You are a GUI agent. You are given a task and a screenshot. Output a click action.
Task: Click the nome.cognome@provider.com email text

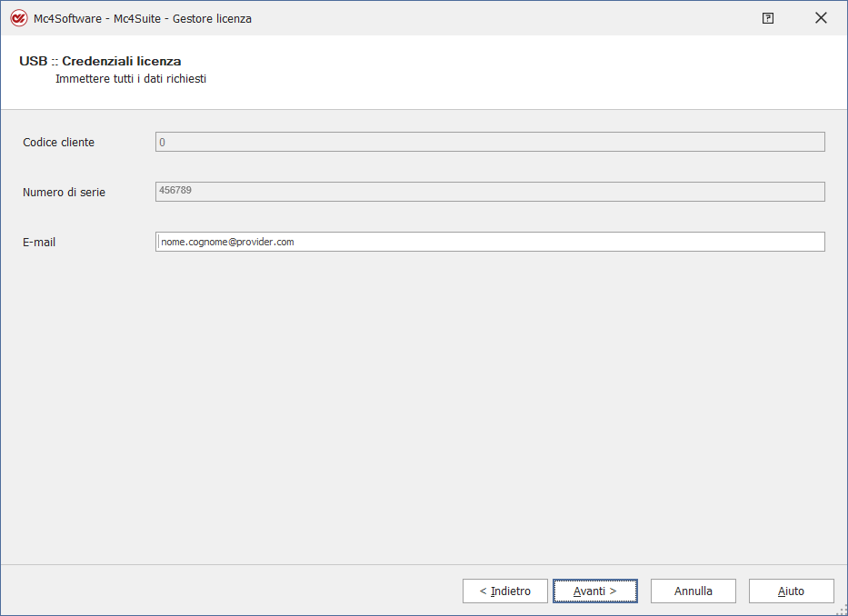227,242
